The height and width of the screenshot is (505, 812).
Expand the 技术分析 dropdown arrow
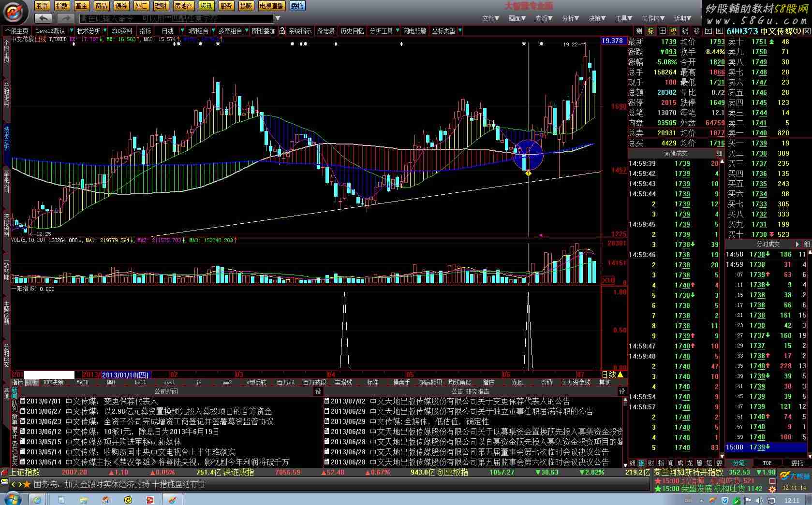click(105, 31)
